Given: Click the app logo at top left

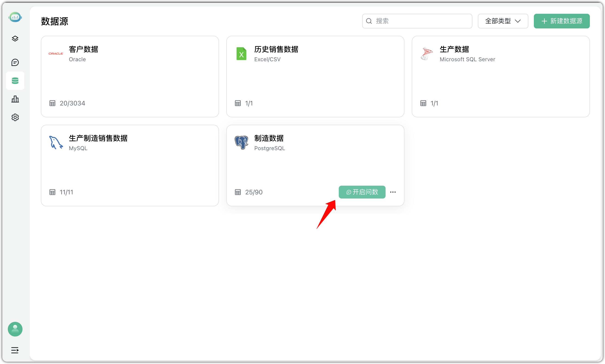Looking at the screenshot, I should tap(15, 17).
